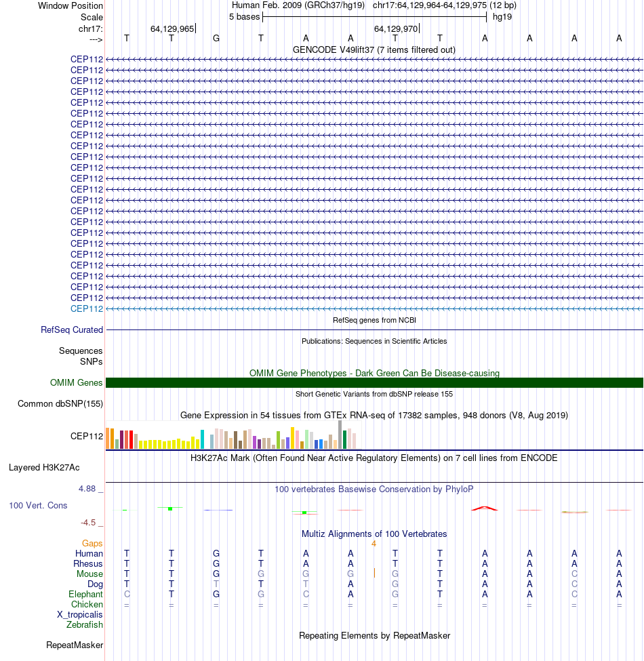
Task: Open Repeating Elements by RepeatMasker title
Action: [x=374, y=635]
